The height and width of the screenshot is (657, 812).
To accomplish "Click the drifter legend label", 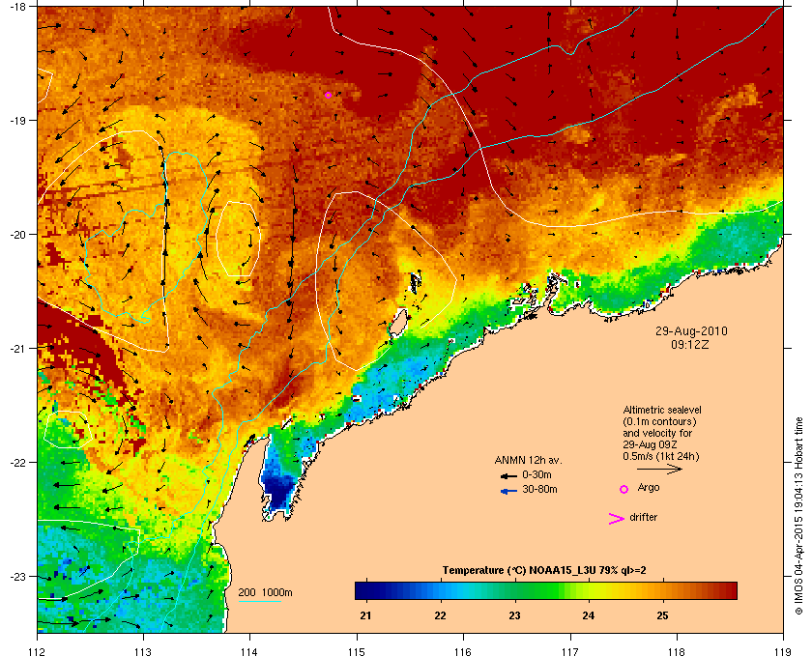I will [x=643, y=517].
